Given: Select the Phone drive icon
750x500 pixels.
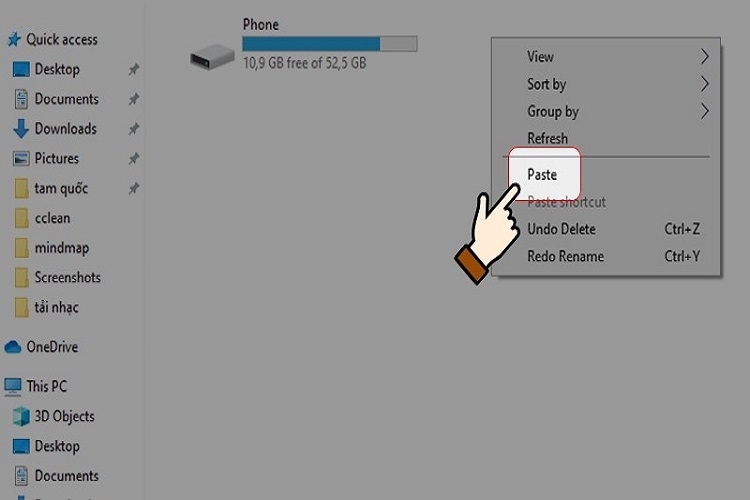Looking at the screenshot, I should 212,57.
